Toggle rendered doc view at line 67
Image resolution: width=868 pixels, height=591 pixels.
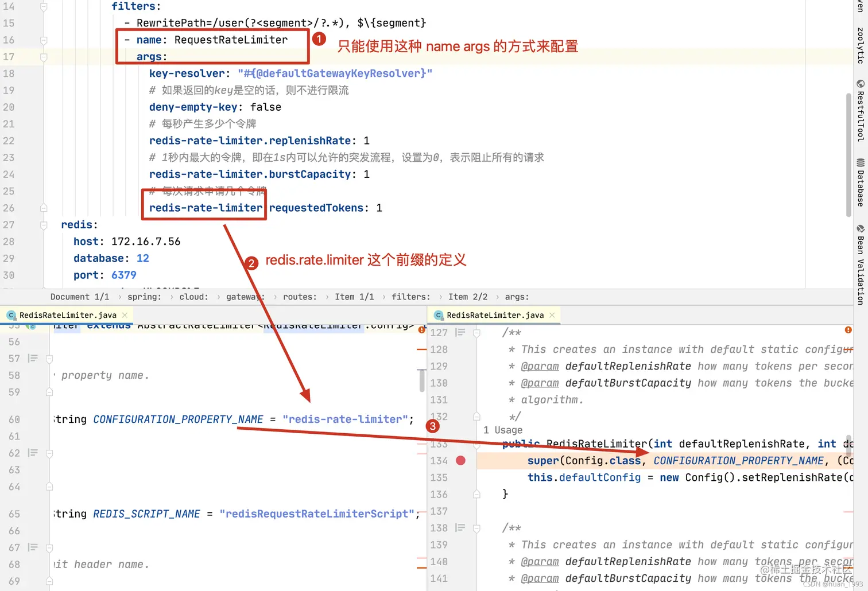click(x=33, y=547)
